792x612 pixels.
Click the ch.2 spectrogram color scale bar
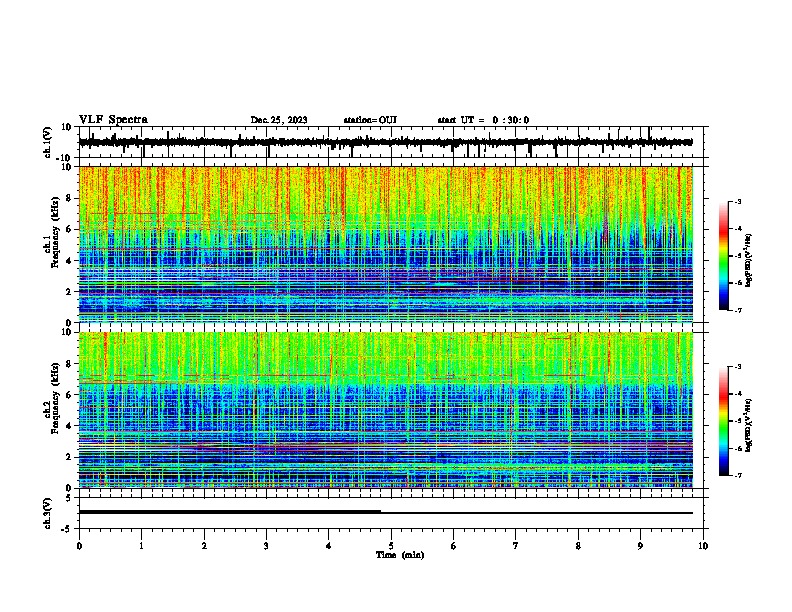coord(724,421)
